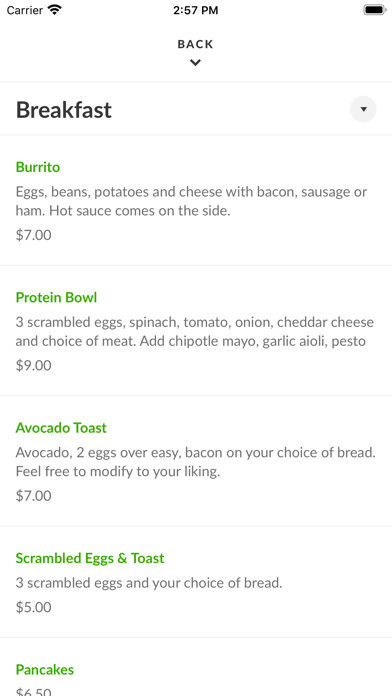Click the battery icon in status bar
The image size is (392, 696).
[375, 10]
